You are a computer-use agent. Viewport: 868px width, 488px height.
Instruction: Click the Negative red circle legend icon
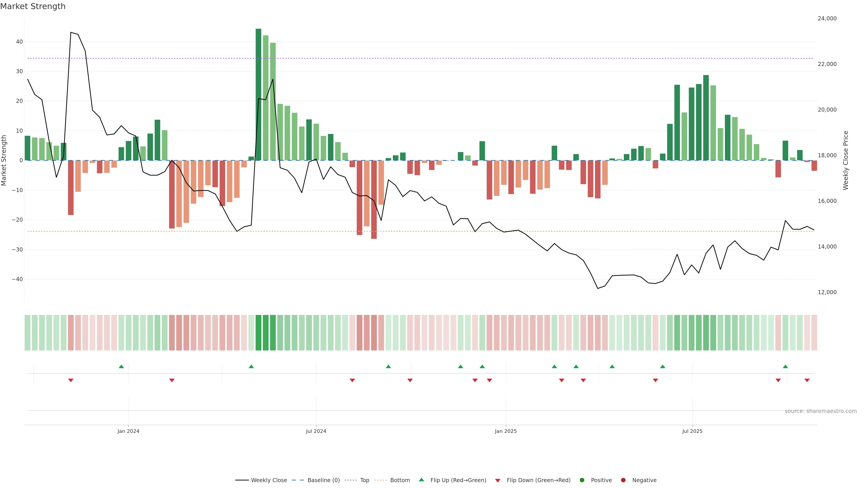pyautogui.click(x=623, y=480)
